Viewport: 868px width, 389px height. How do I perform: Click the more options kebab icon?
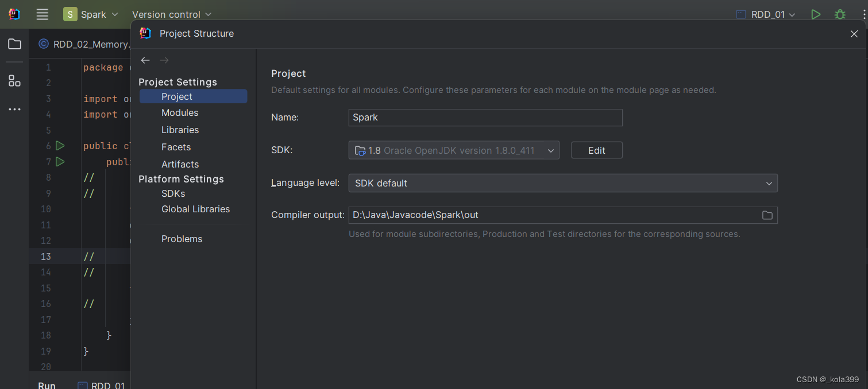pyautogui.click(x=864, y=14)
